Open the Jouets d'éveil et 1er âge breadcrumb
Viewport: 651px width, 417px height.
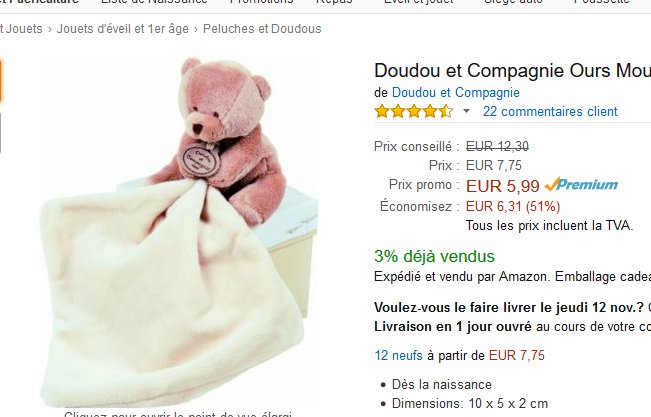tap(122, 29)
